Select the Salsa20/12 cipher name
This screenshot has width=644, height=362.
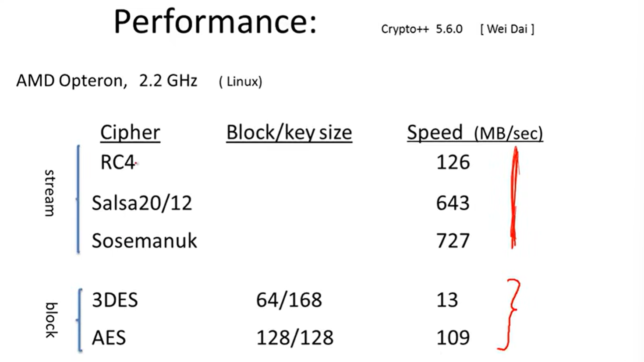142,203
